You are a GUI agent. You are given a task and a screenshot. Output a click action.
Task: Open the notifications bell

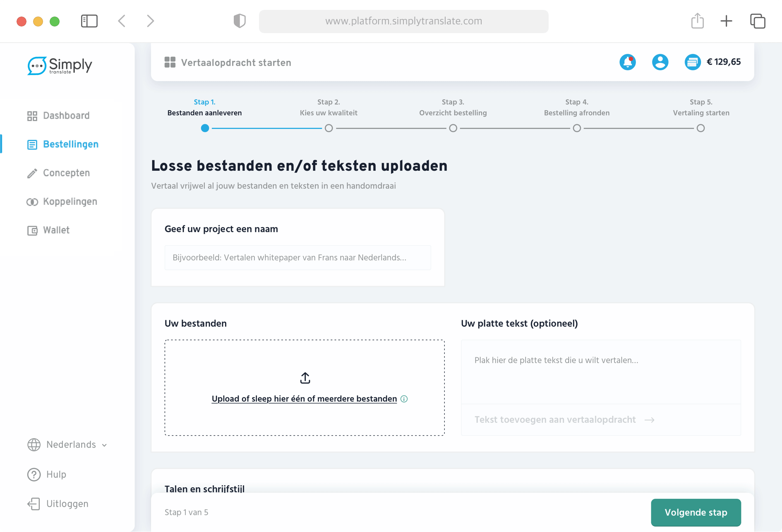[628, 62]
